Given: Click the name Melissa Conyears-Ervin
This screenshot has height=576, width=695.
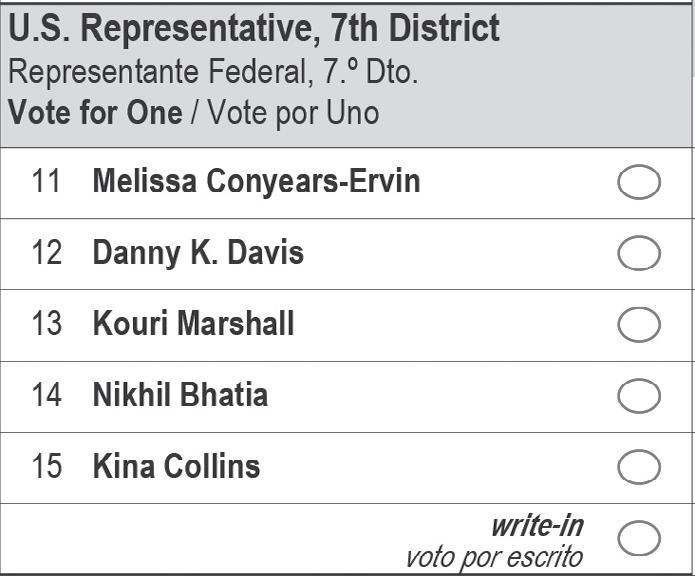Looking at the screenshot, I should point(257,182).
